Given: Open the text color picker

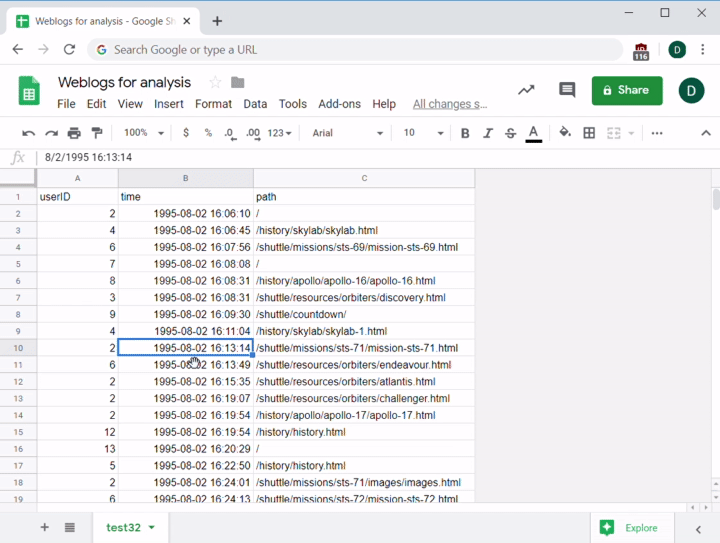Looking at the screenshot, I should click(534, 133).
